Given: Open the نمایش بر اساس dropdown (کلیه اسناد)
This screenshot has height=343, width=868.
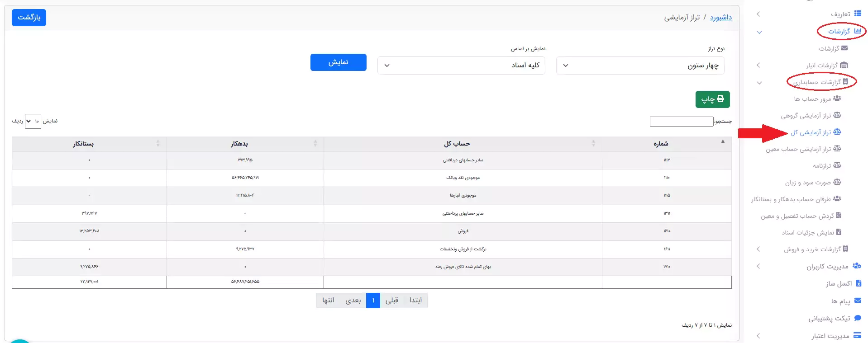Looking at the screenshot, I should 461,66.
